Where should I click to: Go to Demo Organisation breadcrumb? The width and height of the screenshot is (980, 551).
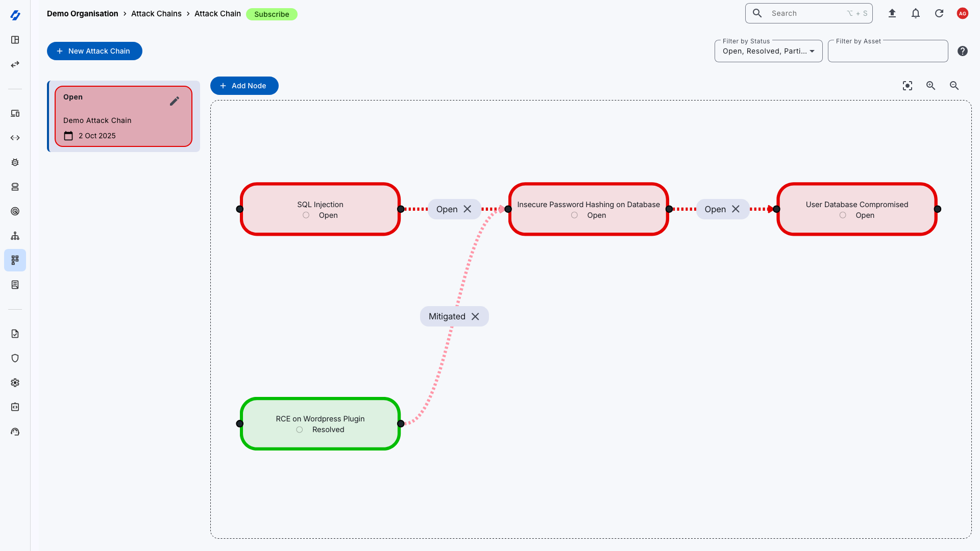pyautogui.click(x=82, y=14)
